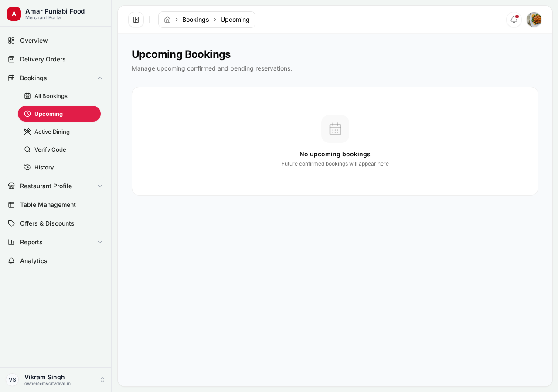Click the empty-state calendar icon
Screen dimensions: 558x392
click(x=335, y=129)
